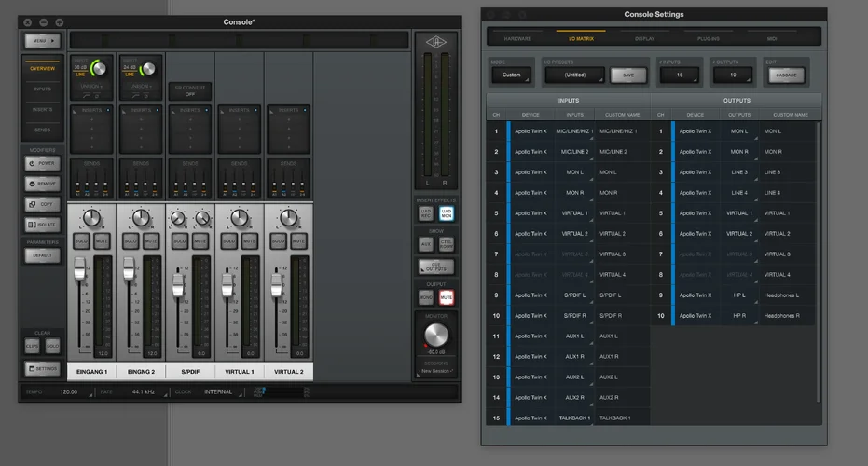The width and height of the screenshot is (868, 466).
Task: Click the REMOVE modifier button
Action: (43, 184)
